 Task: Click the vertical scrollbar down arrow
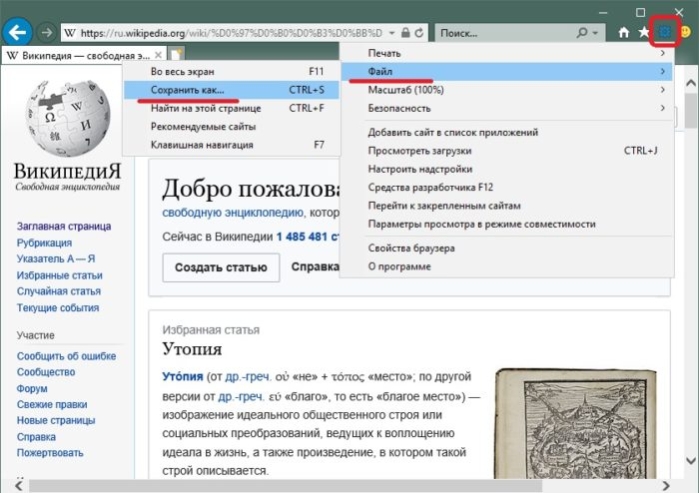click(691, 460)
